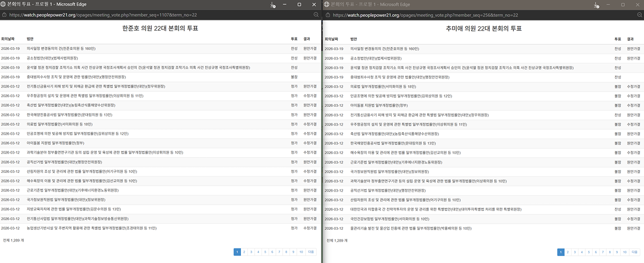Click 다음 next-pages button in left pagination
644x263 pixels.
311,251
